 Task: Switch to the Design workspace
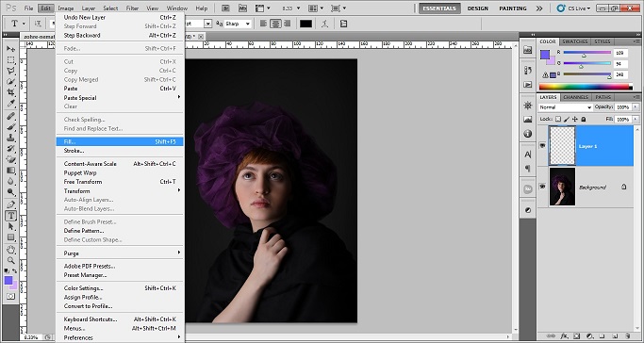478,8
